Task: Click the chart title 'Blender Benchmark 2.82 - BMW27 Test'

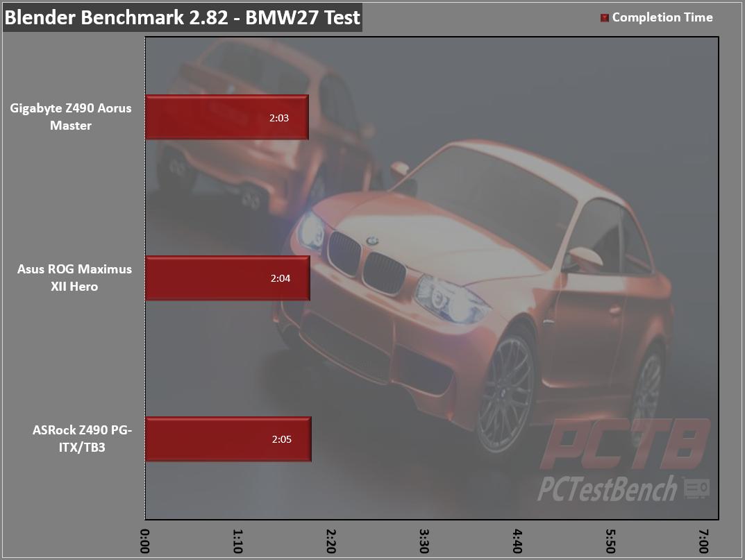Action: pyautogui.click(x=183, y=17)
